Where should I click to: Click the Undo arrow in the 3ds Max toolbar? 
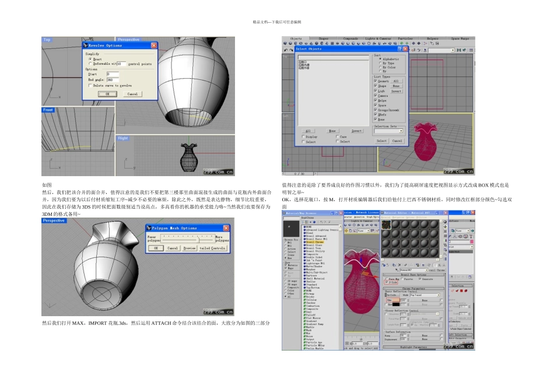(286, 50)
